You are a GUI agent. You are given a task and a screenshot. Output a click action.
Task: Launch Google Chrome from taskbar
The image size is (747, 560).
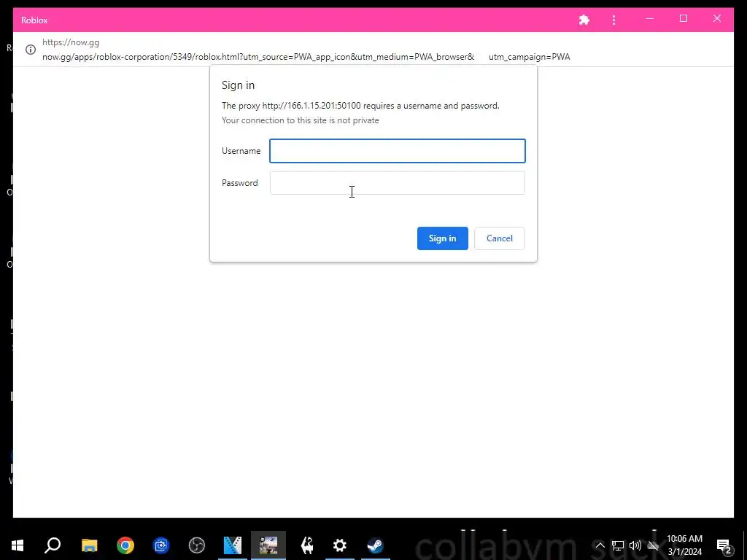[125, 545]
